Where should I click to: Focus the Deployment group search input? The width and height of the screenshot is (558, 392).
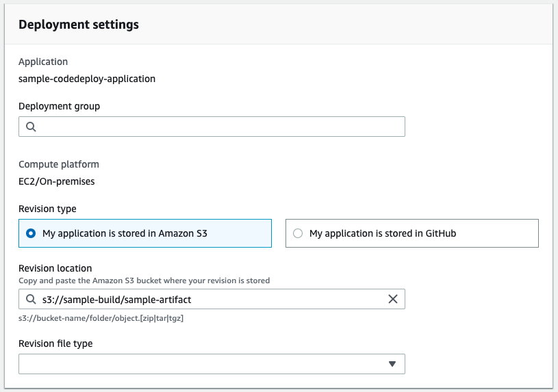tap(219, 127)
